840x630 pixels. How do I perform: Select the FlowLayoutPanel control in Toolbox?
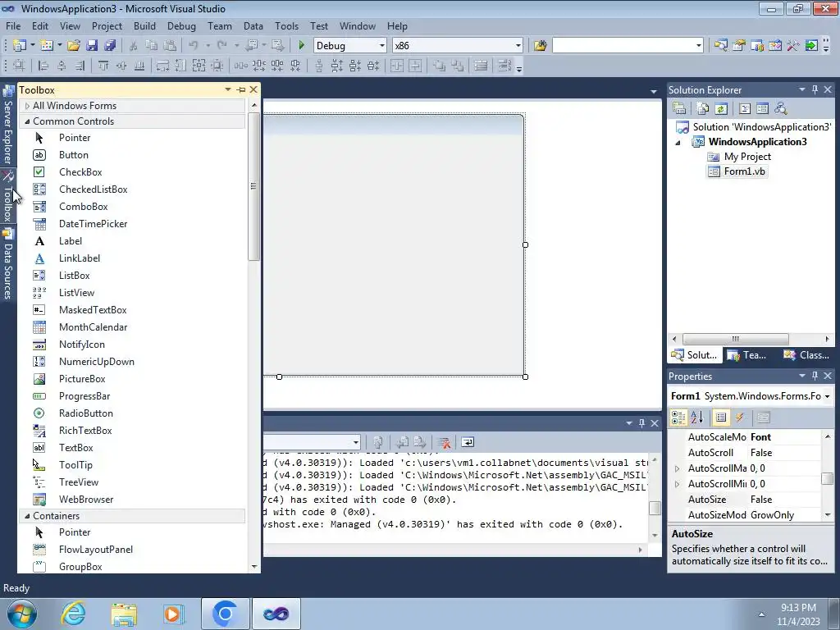95,549
